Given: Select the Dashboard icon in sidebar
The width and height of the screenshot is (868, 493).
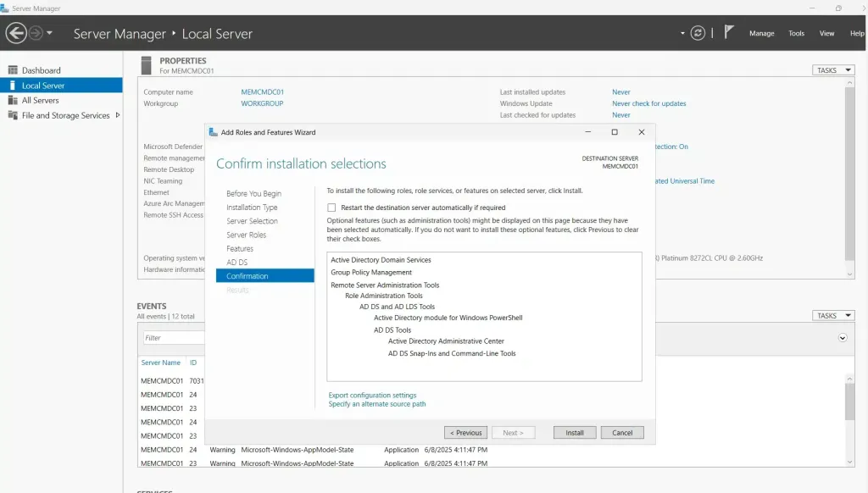Looking at the screenshot, I should (x=13, y=70).
